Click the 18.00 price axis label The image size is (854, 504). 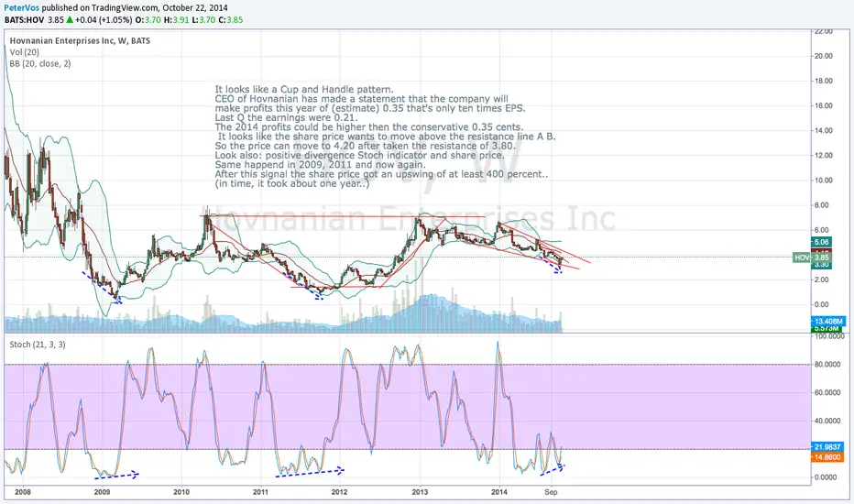point(824,81)
